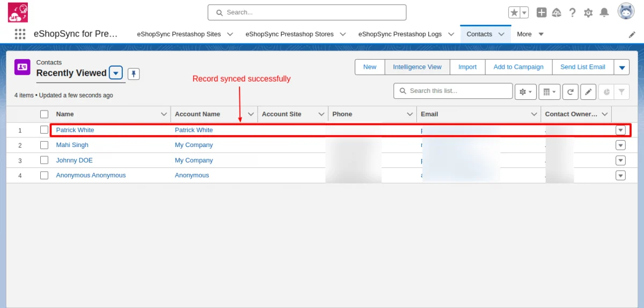
Task: Open the Anonymous account link
Action: [192, 175]
